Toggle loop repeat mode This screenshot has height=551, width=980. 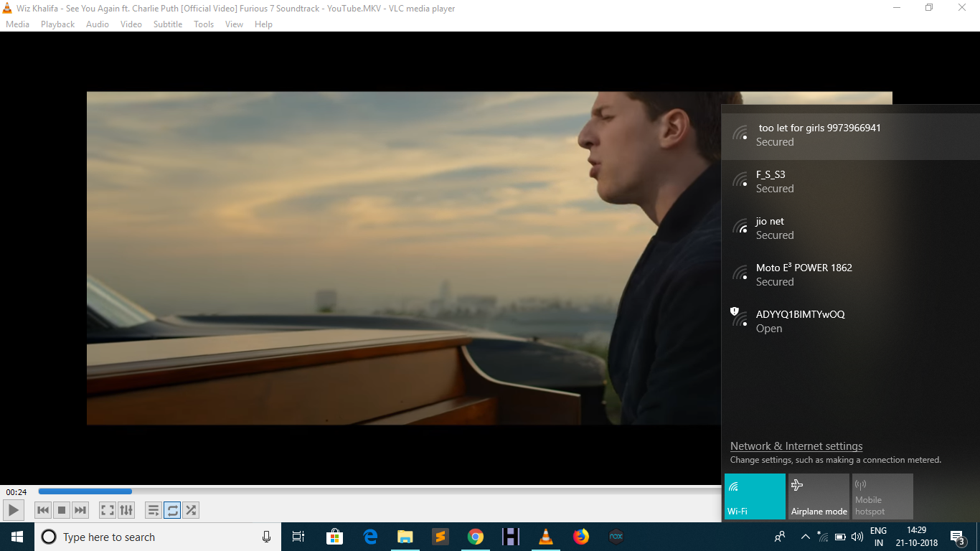coord(172,510)
